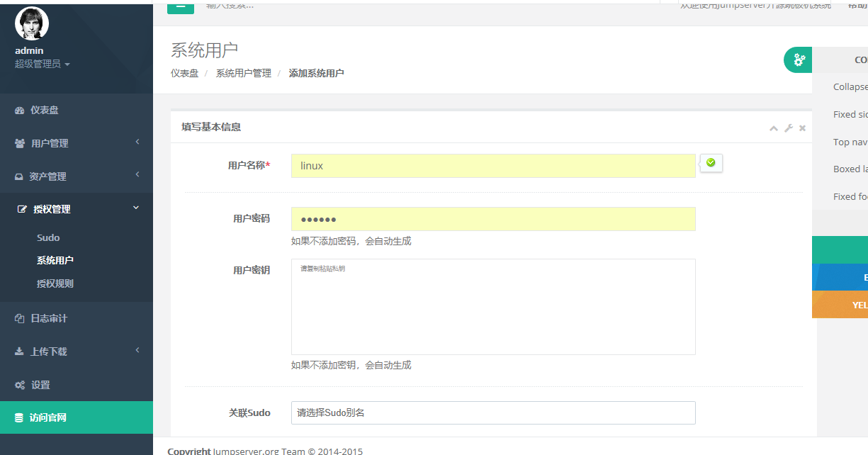The image size is (868, 455).
Task: Click the green default skin swatch
Action: coord(840,249)
